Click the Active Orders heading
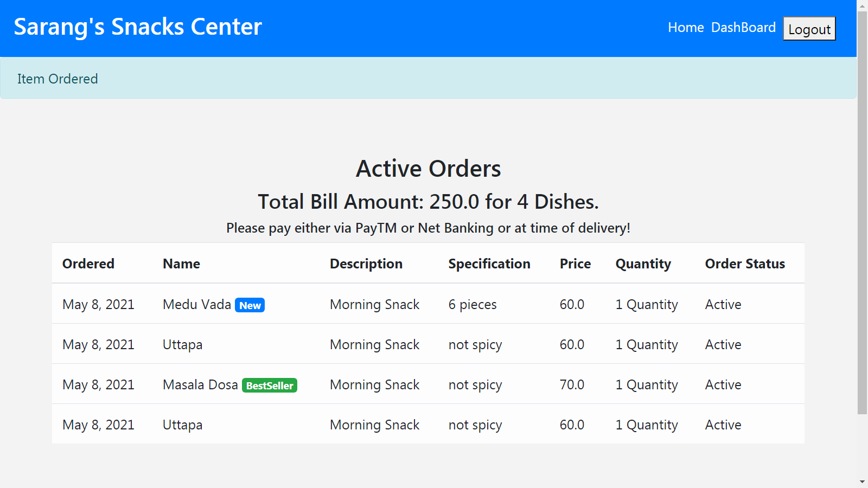This screenshot has width=868, height=488. coord(428,168)
